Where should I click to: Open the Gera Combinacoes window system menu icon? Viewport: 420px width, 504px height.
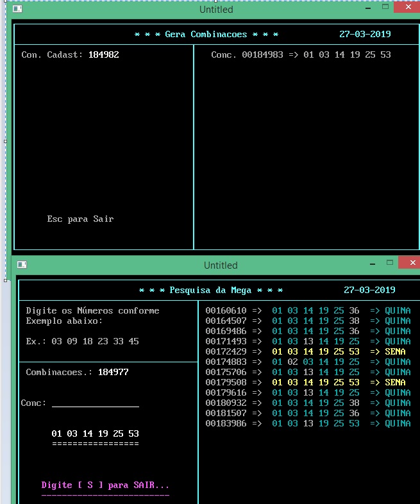point(17,10)
